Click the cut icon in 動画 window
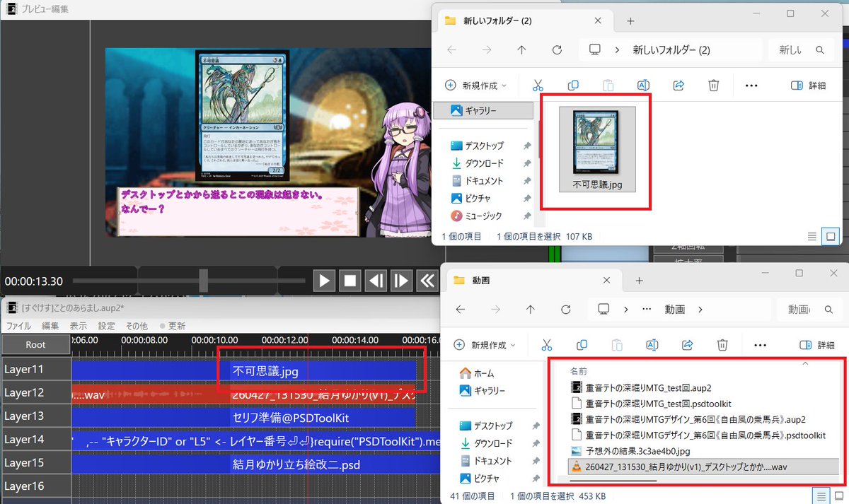Screen dimensions: 849x504 [x=546, y=345]
